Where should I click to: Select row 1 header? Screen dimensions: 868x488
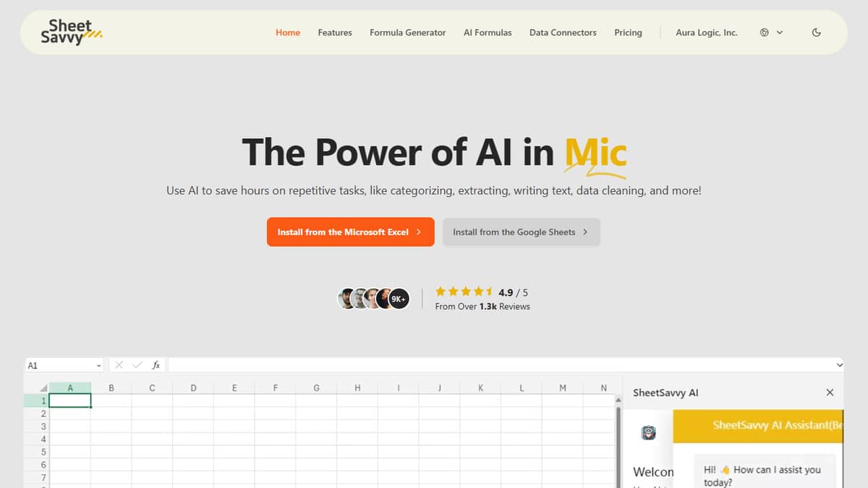[x=36, y=400]
